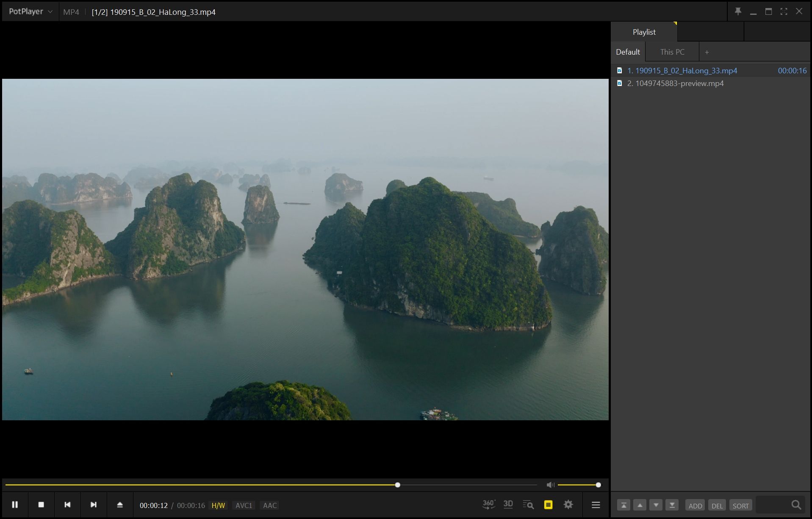The width and height of the screenshot is (812, 519).
Task: Switch to the Playlist tab
Action: pyautogui.click(x=644, y=32)
